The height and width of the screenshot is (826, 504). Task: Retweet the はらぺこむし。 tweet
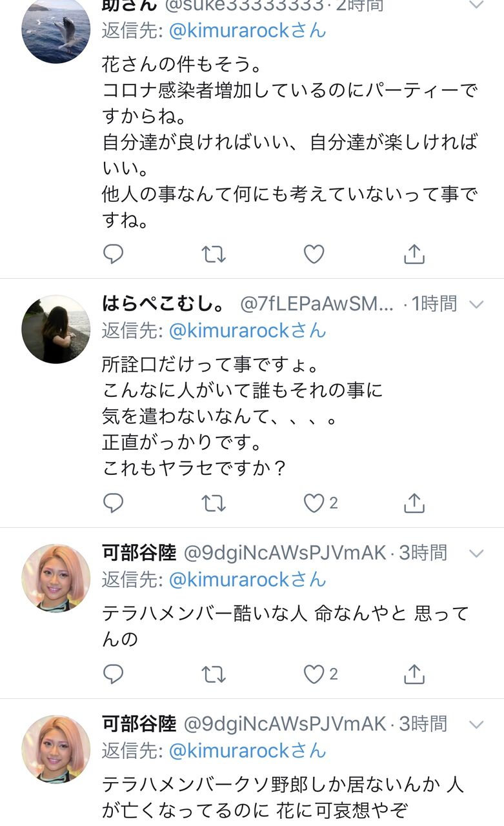[x=214, y=503]
